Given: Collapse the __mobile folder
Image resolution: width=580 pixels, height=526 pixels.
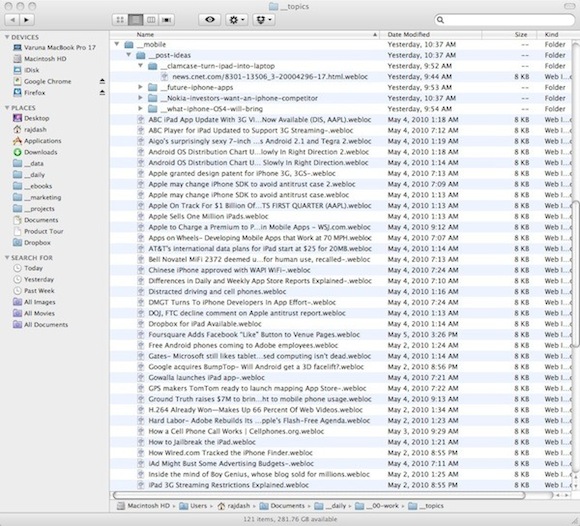Looking at the screenshot, I should tap(117, 44).
